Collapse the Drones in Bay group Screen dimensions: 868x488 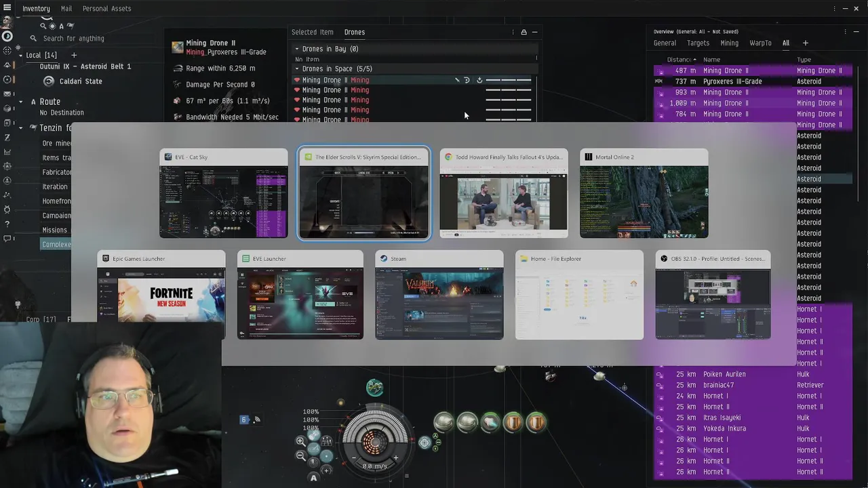pos(296,49)
